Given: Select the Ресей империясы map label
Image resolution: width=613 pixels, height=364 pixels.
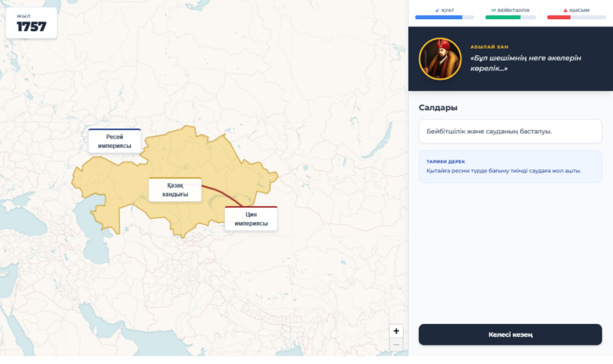Looking at the screenshot, I should 115,141.
